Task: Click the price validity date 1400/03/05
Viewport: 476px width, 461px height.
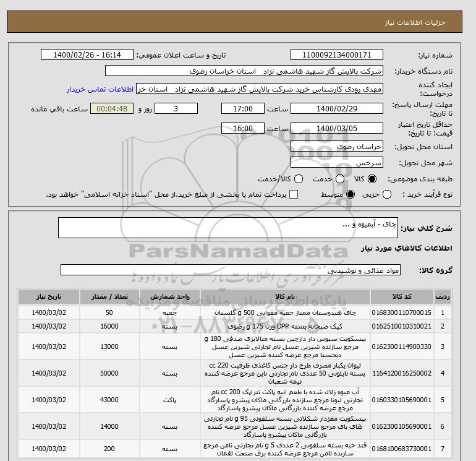Action: (x=337, y=128)
